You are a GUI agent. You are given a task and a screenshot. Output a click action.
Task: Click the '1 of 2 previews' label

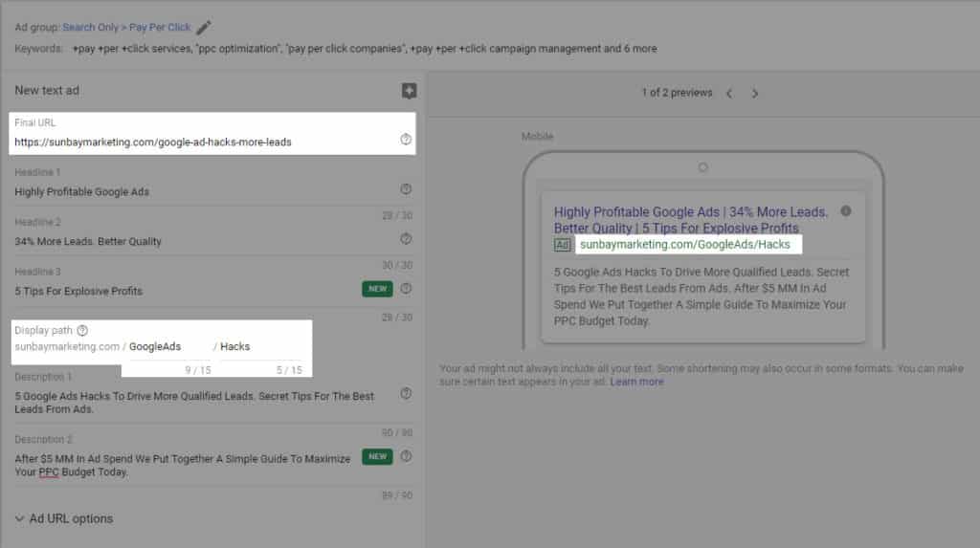click(677, 93)
